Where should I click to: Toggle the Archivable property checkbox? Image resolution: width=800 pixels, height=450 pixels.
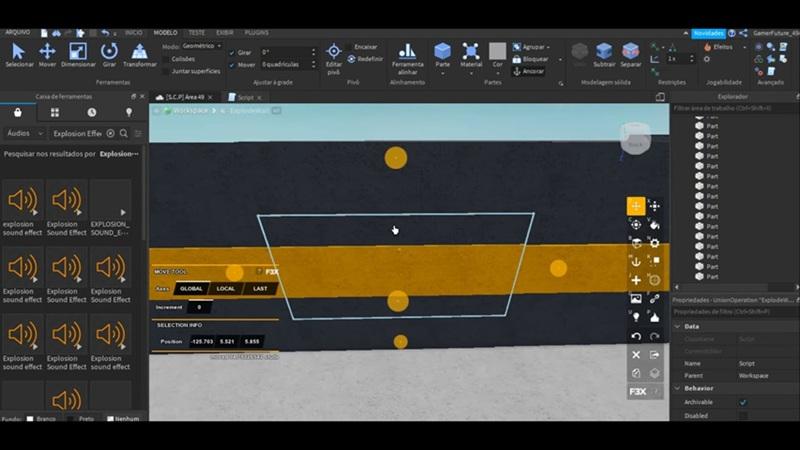click(x=742, y=402)
